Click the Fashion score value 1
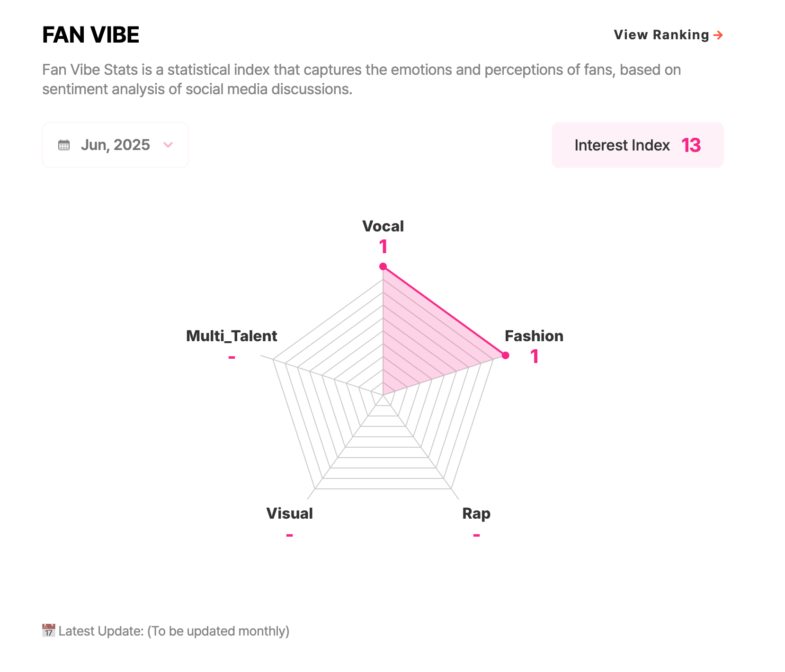 [x=534, y=357]
